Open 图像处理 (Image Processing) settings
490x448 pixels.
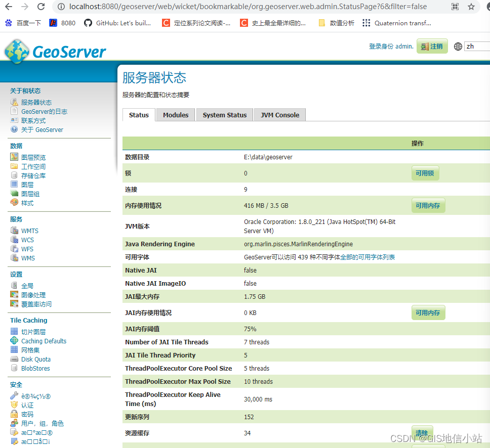coord(34,294)
